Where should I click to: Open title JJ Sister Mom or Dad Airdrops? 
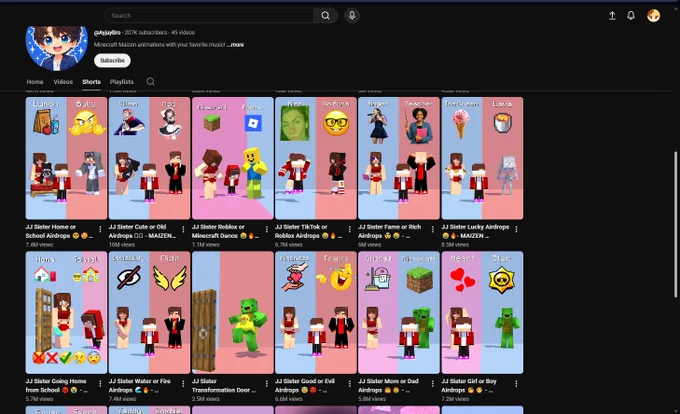click(x=388, y=385)
